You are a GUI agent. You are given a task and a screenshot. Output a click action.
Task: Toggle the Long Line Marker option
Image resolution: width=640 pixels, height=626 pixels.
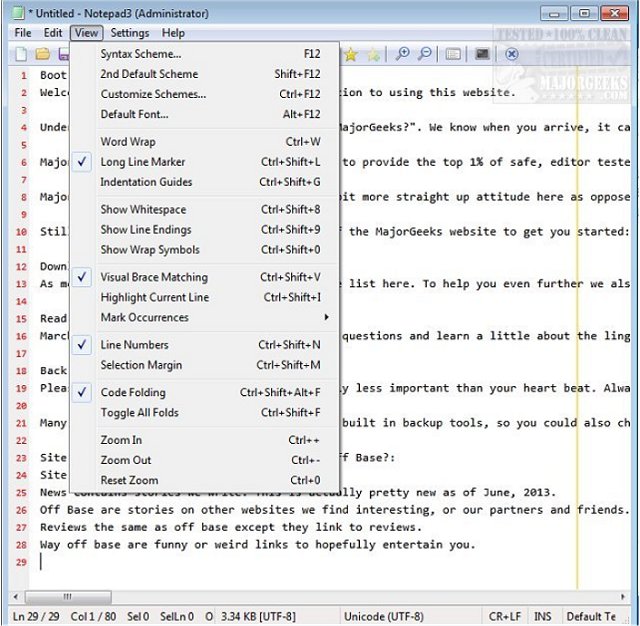pyautogui.click(x=205, y=162)
